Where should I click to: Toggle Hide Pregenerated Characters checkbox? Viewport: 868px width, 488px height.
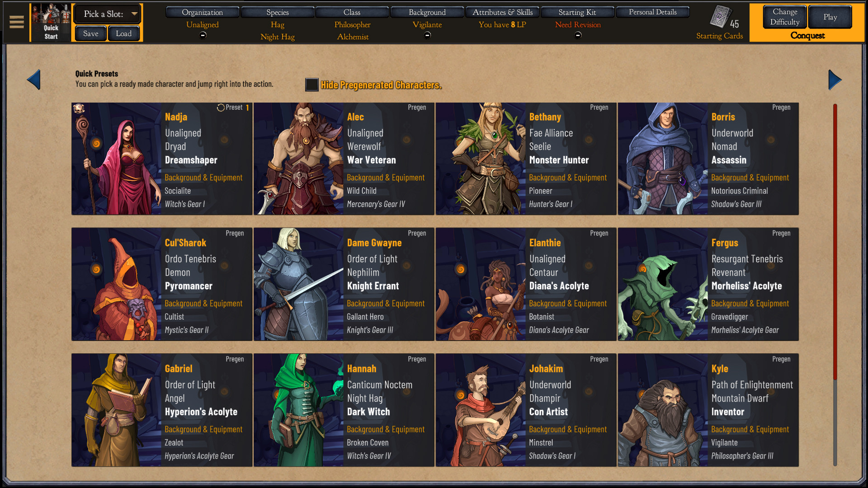[311, 85]
